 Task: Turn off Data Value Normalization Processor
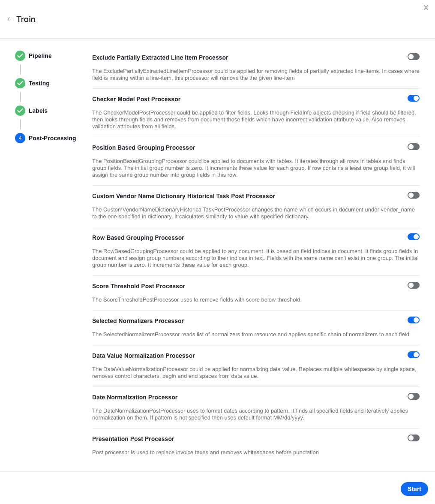tap(413, 355)
